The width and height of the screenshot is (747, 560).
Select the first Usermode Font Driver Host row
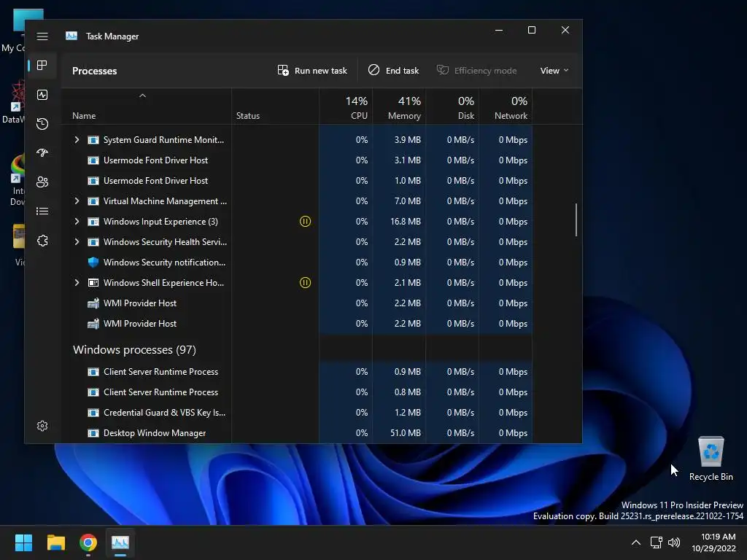[x=301, y=160]
